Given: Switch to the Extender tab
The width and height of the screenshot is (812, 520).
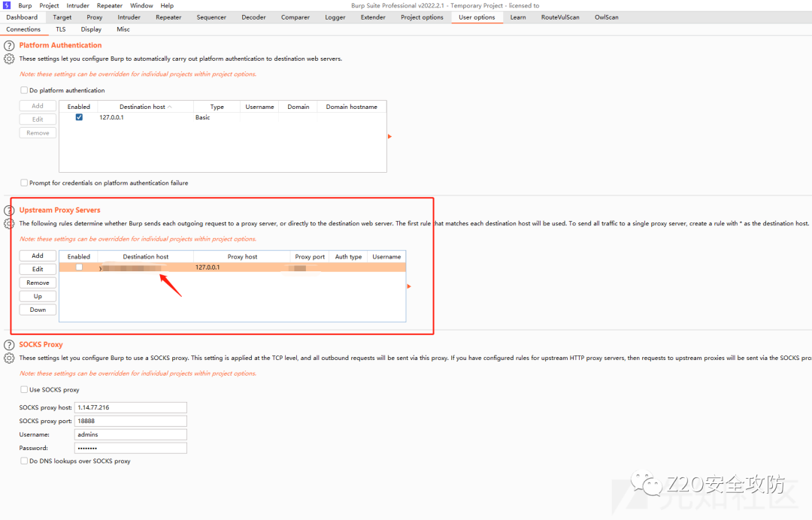Looking at the screenshot, I should 373,17.
